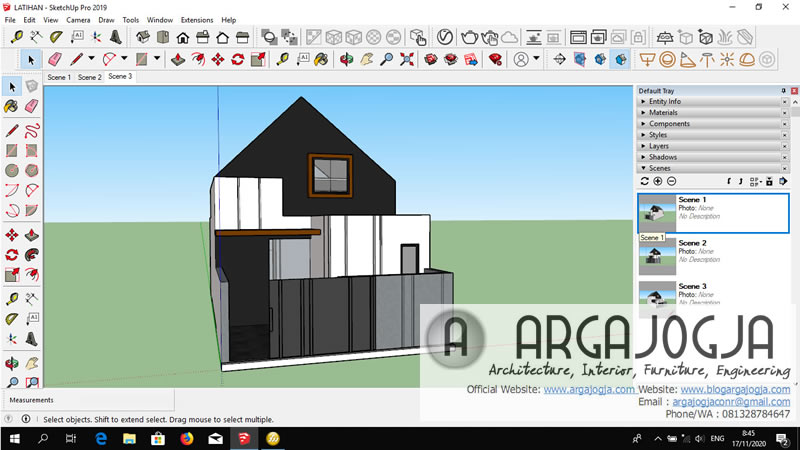Choose the Rotate tool in top toolbar
Viewport: 800px width, 450px height.
pyautogui.click(x=238, y=60)
